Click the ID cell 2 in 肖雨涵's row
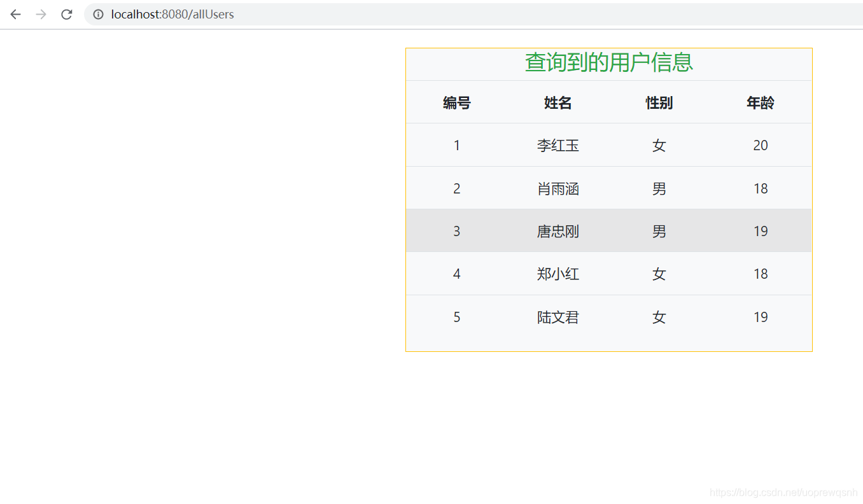The width and height of the screenshot is (863, 504). [x=457, y=188]
